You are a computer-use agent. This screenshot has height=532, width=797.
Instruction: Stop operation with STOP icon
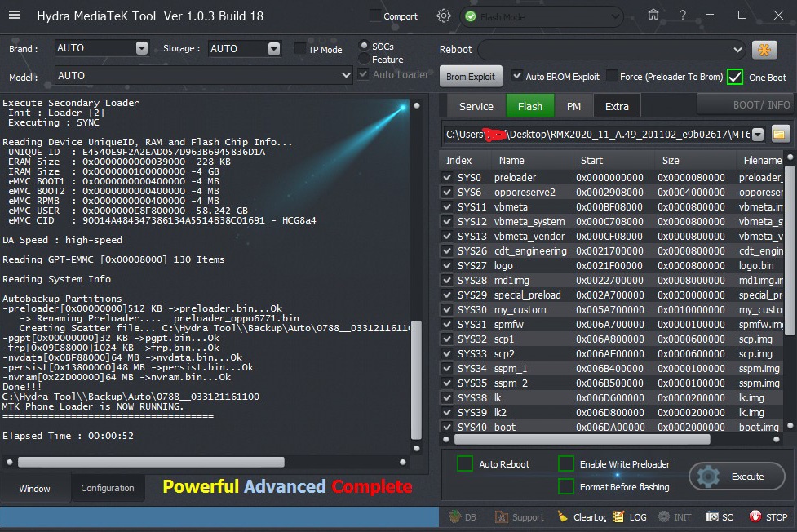coord(768,517)
